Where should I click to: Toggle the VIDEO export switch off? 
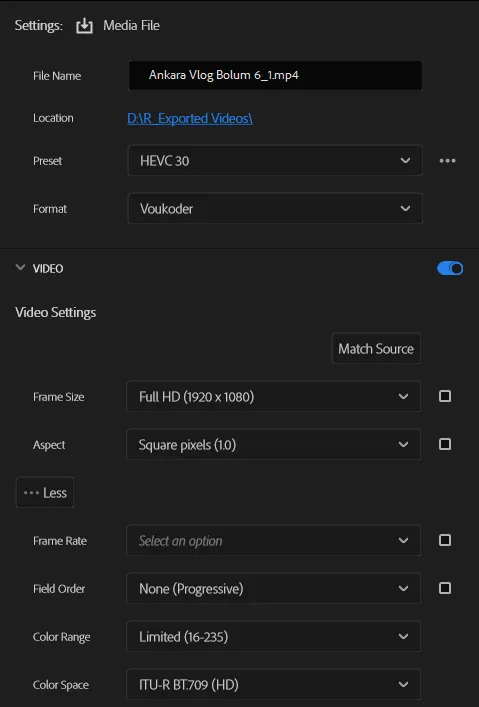coord(450,269)
